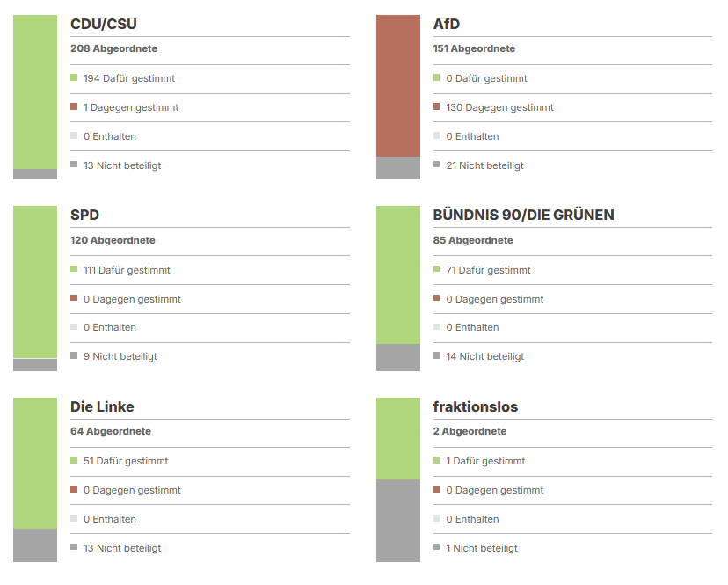Click "13 Nicht beteiligt" under Die Linke

122,548
